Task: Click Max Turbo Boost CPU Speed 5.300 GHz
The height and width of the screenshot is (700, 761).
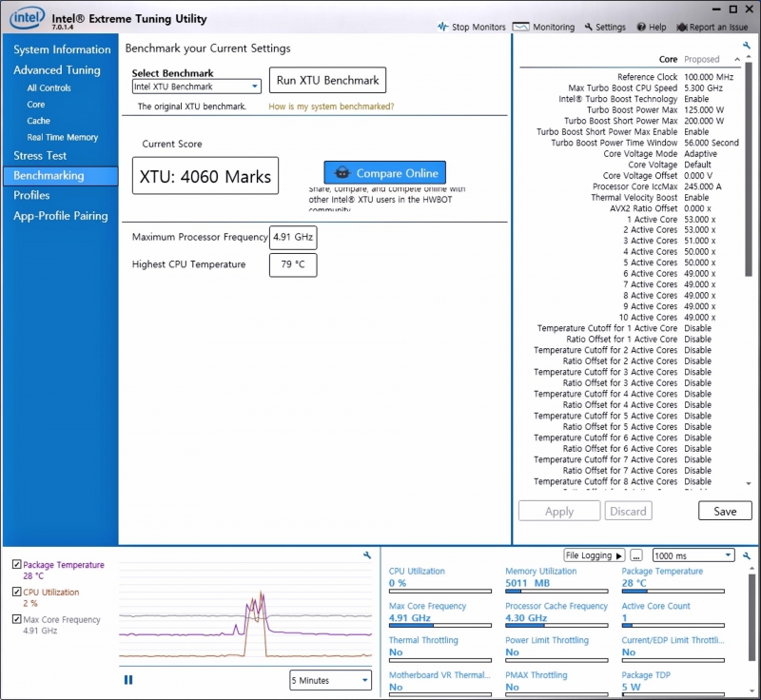Action: point(703,87)
